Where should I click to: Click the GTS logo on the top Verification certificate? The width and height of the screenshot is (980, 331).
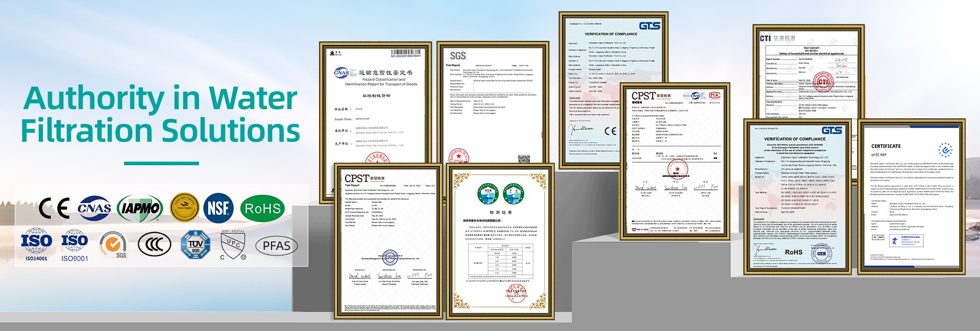pyautogui.click(x=649, y=26)
